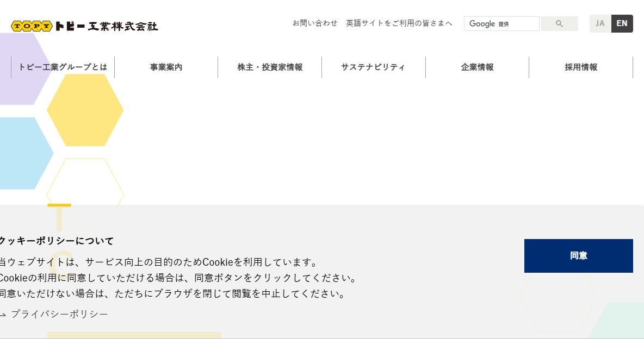Click the magnifier search icon button

click(559, 24)
